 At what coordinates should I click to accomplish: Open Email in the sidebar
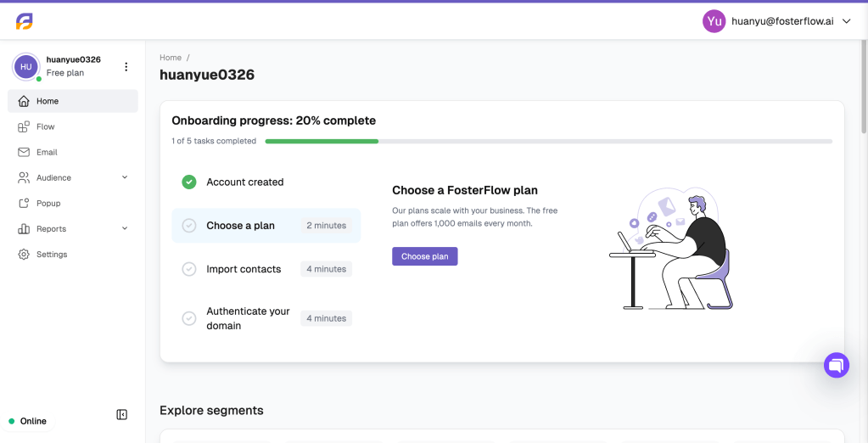pos(72,152)
